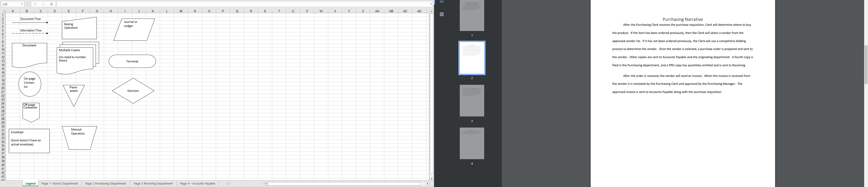Screen dimensions: 868x187
Task: Select the solid Document Flow arrow
Action: point(30,23)
